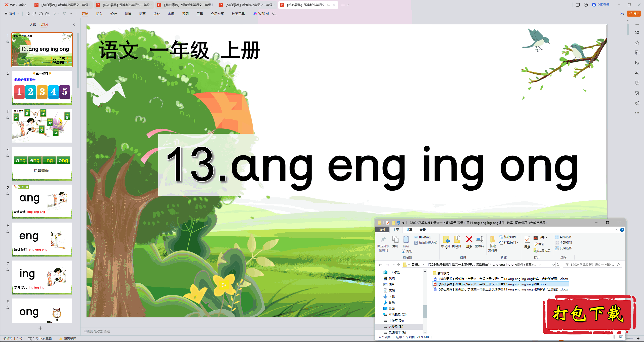Select the 资料链接 folder in Explorer
644x342 pixels.
point(441,274)
